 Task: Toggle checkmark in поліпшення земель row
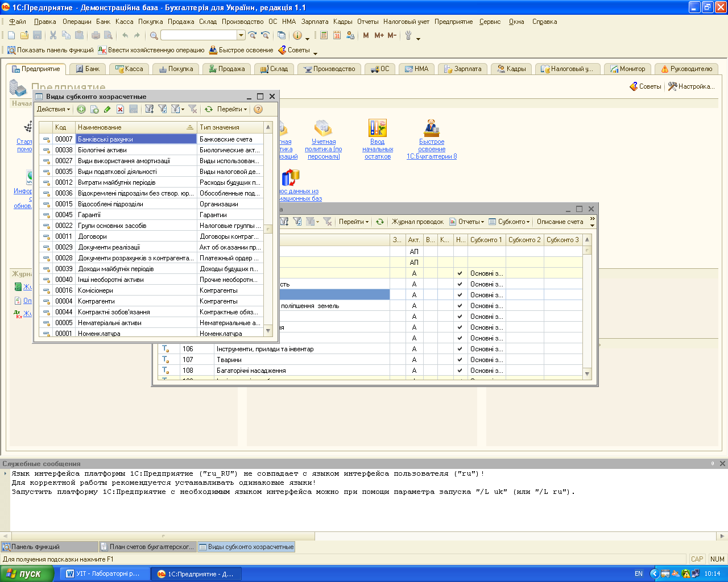pyautogui.click(x=460, y=306)
